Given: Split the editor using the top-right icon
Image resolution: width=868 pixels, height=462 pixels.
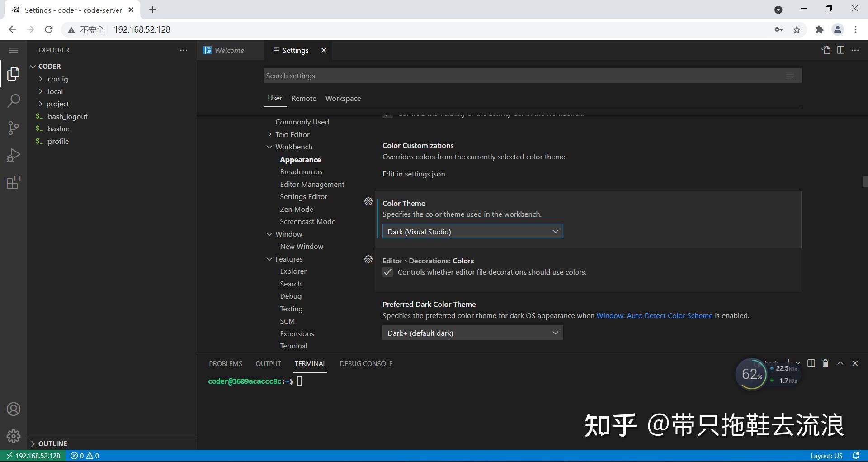Looking at the screenshot, I should click(840, 50).
